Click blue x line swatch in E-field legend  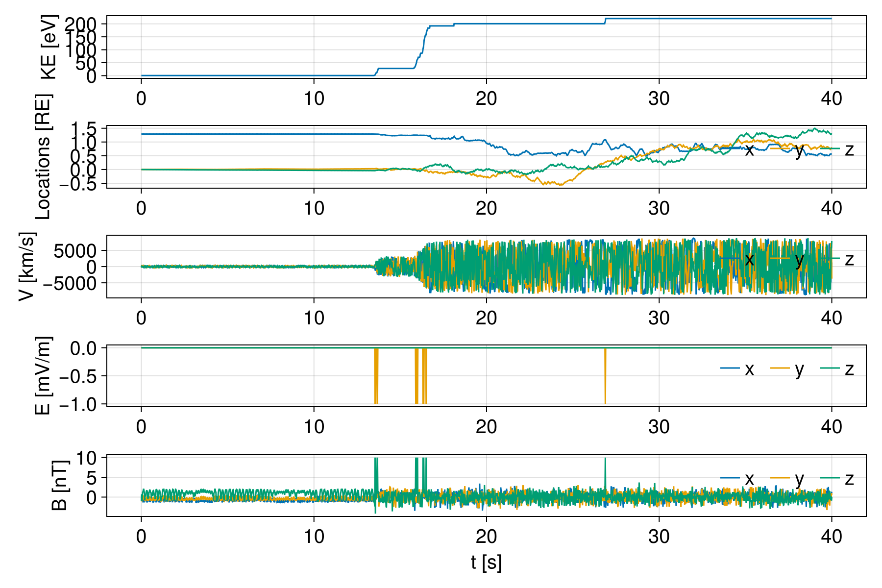point(730,368)
